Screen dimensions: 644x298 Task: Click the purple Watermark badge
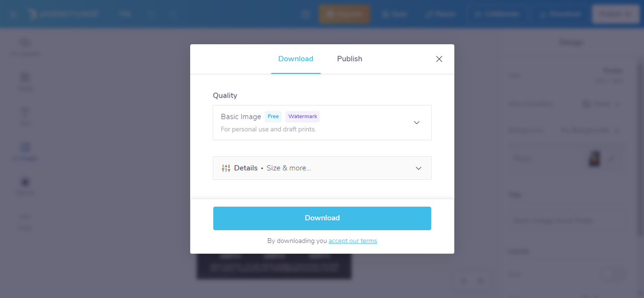[302, 117]
